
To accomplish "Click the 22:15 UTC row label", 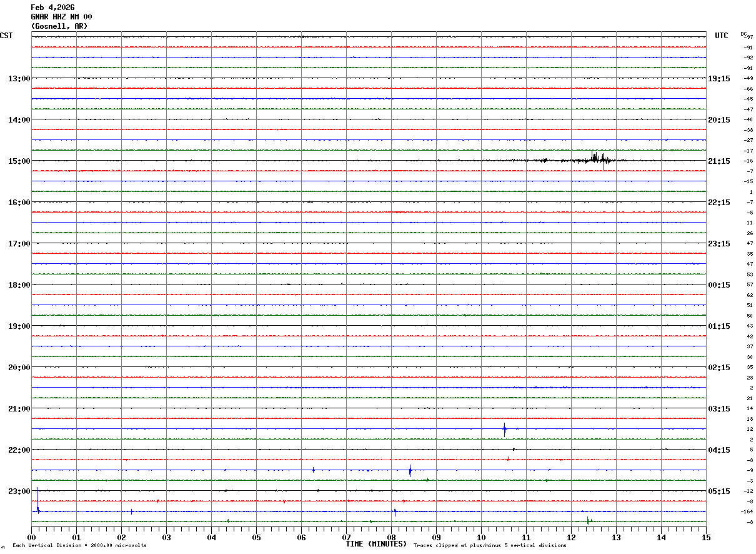I will point(719,203).
